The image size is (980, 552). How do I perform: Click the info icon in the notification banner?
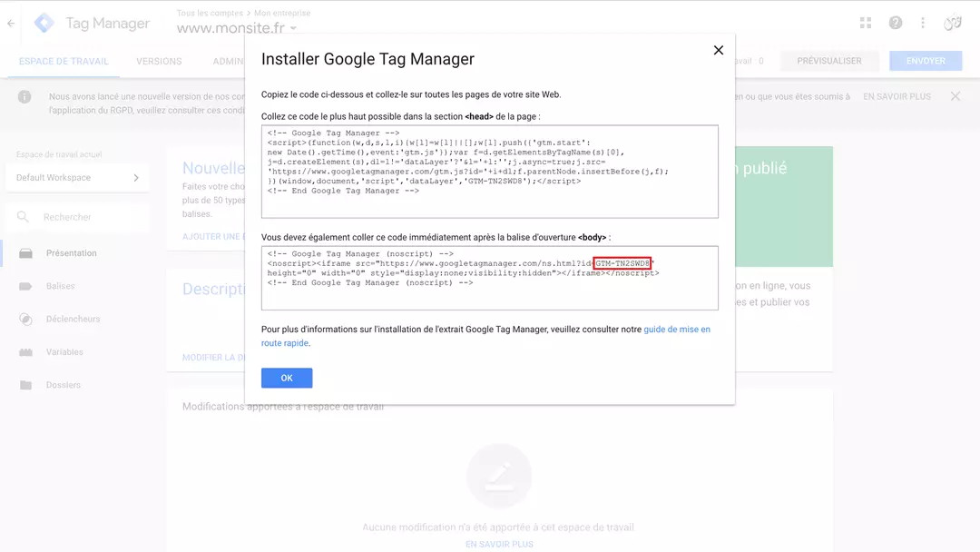click(x=24, y=97)
